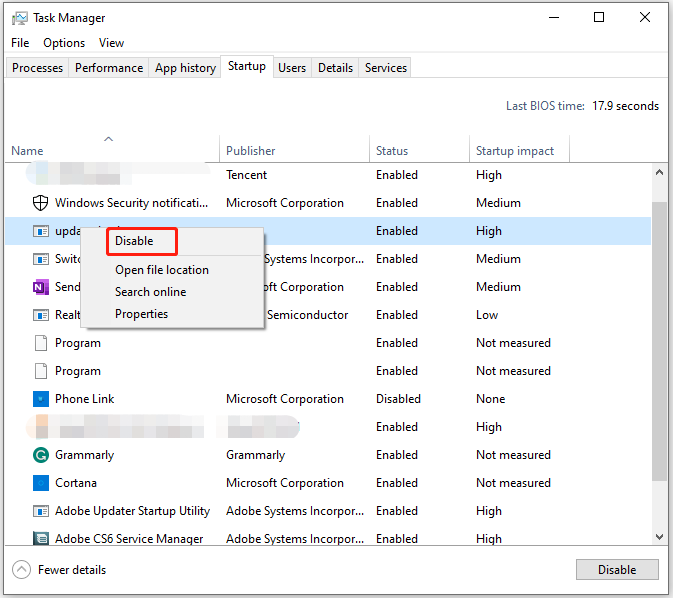Select Open file location in the context menu
Screen dimensions: 673x598
(x=162, y=270)
